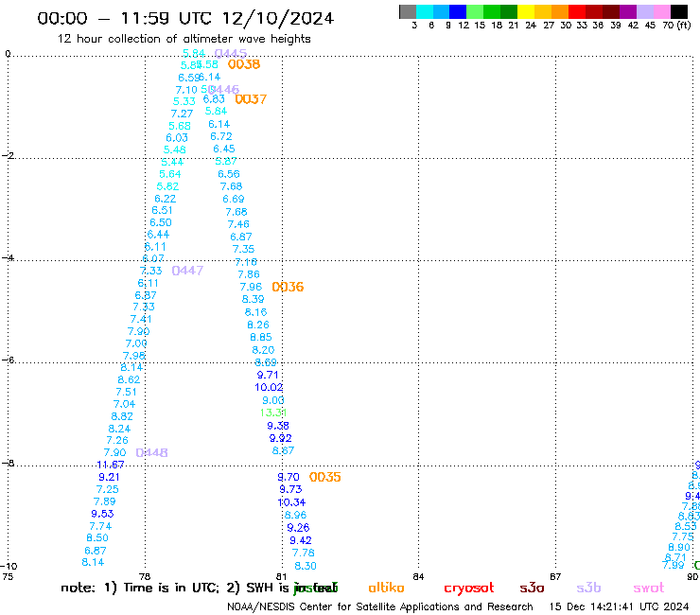
Task: Select the bright red legend swatch
Action: tap(577, 11)
